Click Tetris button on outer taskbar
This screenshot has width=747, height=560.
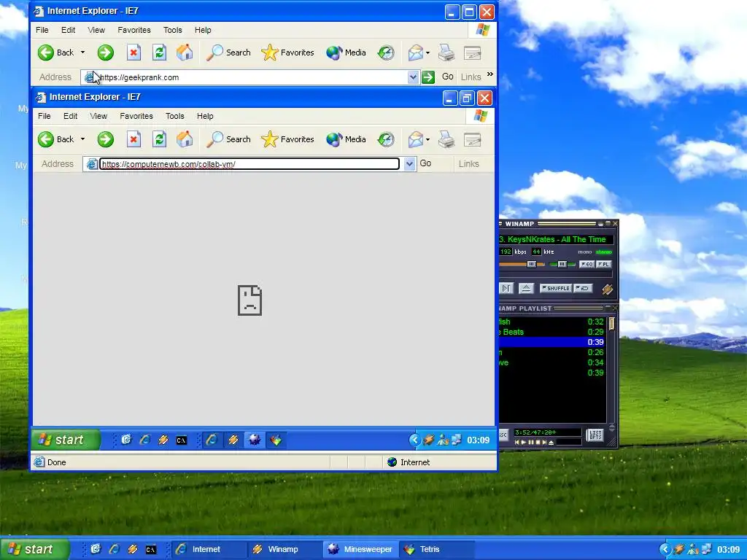point(436,549)
